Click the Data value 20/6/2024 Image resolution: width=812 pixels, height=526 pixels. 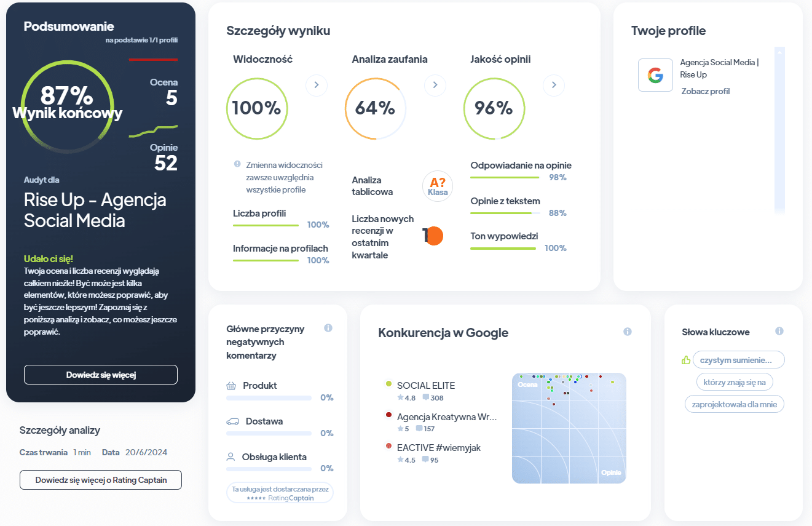point(146,452)
